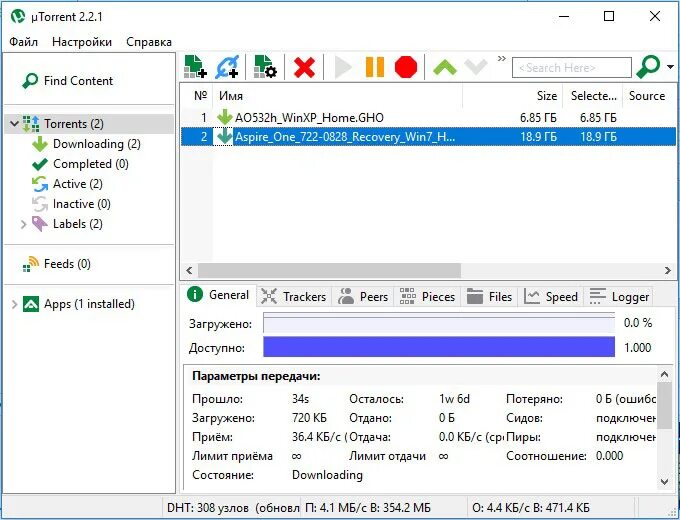680x520 pixels.
Task: Switch to the Files tab
Action: click(489, 297)
